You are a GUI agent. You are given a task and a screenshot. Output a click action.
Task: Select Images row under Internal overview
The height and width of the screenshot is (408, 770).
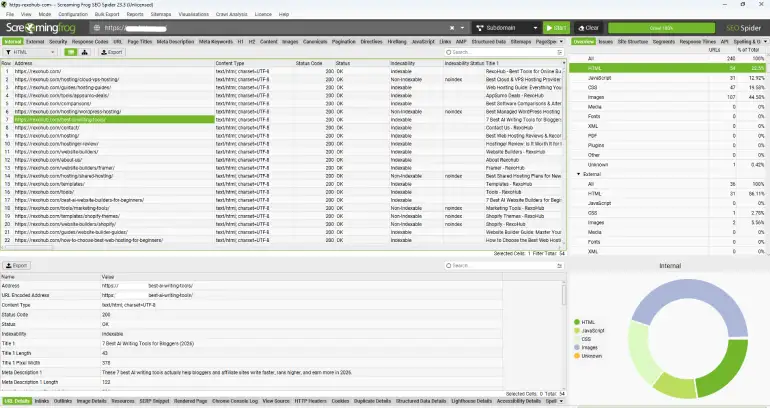667,97
